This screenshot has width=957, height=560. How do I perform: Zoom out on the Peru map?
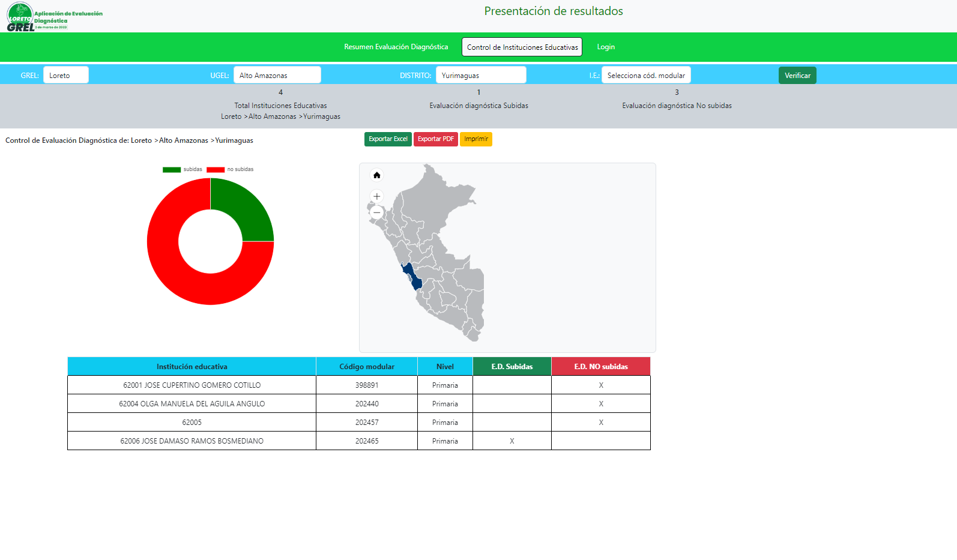pyautogui.click(x=377, y=212)
